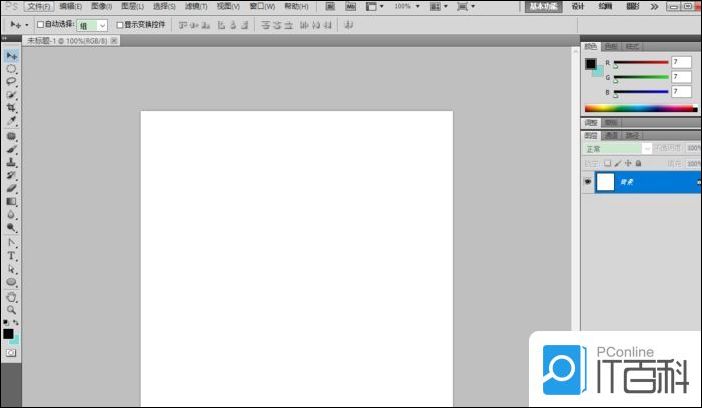
Task: Select the Horizontal Type tool
Action: pos(12,256)
